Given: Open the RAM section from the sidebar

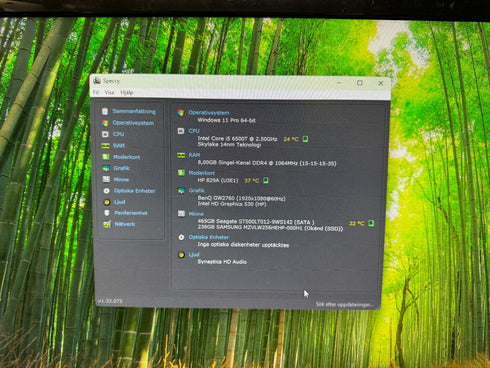Looking at the screenshot, I should [119, 146].
